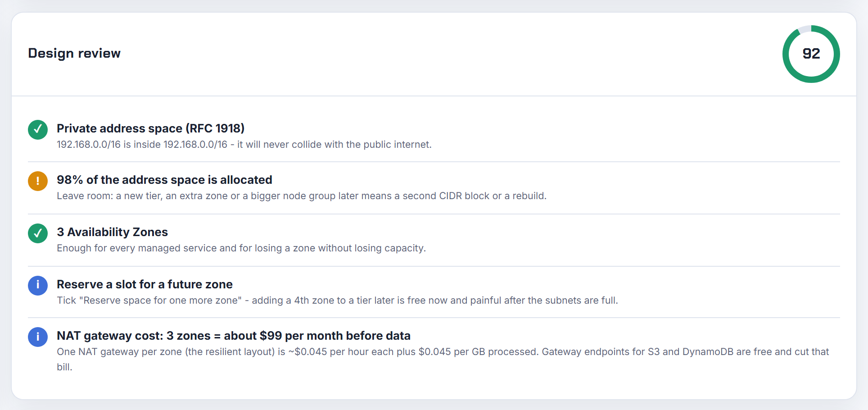Click the 'Enough for every managed service' description
This screenshot has height=410, width=868.
pyautogui.click(x=241, y=248)
